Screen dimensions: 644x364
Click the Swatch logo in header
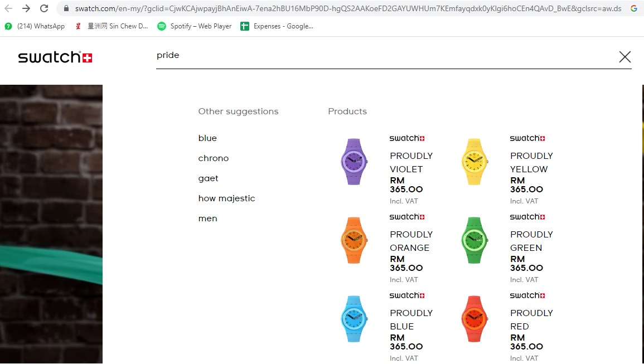click(x=55, y=57)
